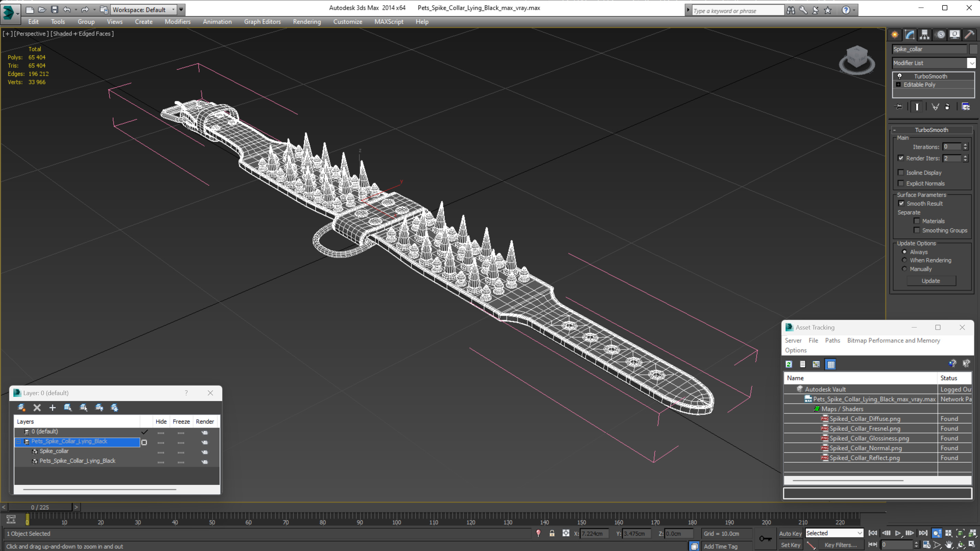Screen dimensions: 980x551
Task: Open the Paths menu in Asset Tracking
Action: coord(832,340)
